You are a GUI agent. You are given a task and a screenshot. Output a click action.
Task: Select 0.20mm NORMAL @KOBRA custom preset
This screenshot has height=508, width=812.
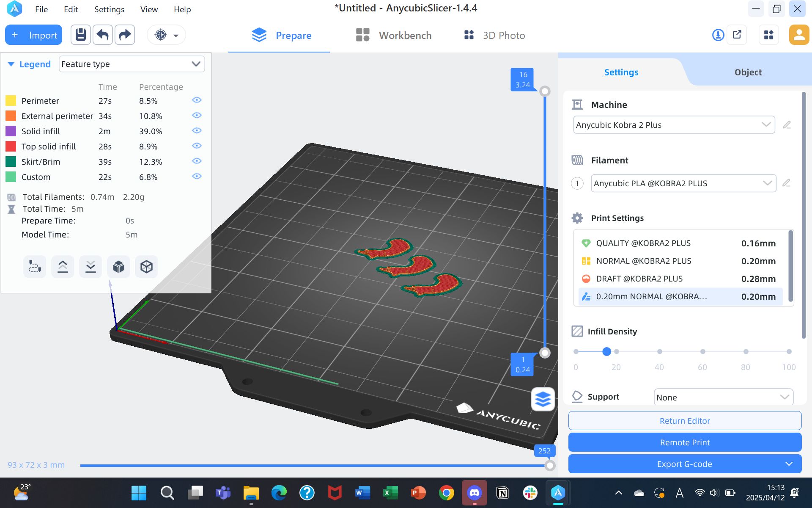680,296
